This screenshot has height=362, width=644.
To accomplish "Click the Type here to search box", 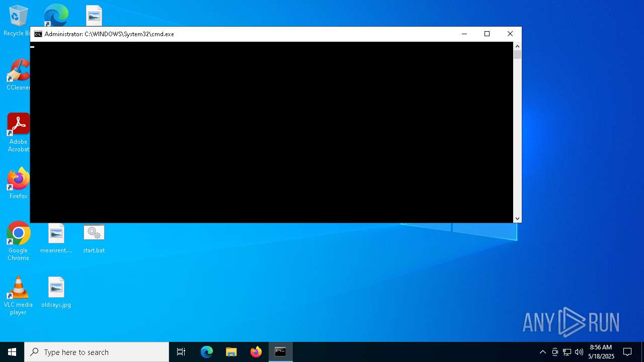I will (97, 352).
